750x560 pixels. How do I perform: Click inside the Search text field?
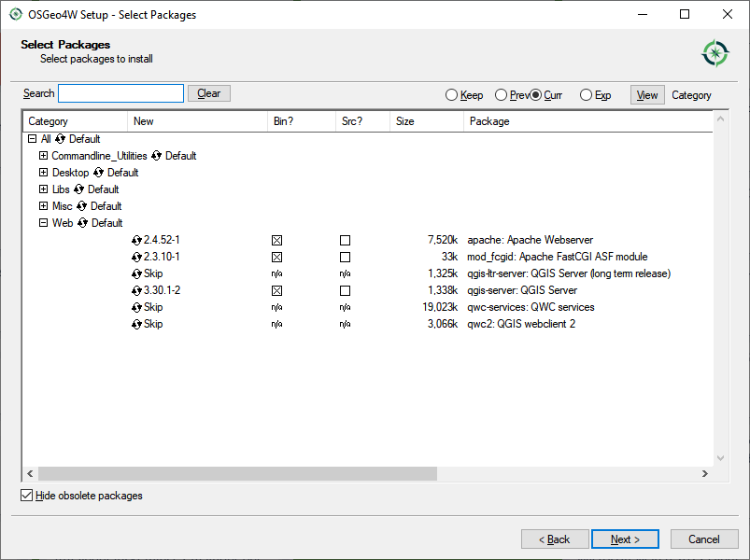coord(120,92)
